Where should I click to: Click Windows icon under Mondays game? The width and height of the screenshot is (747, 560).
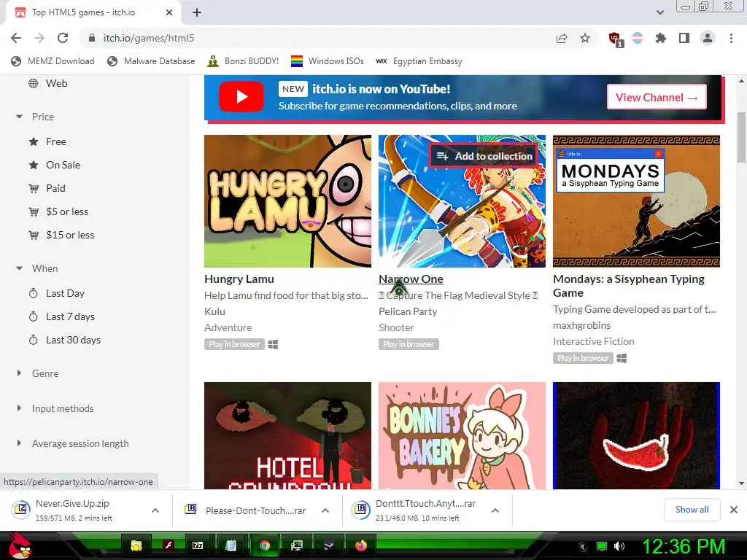622,358
